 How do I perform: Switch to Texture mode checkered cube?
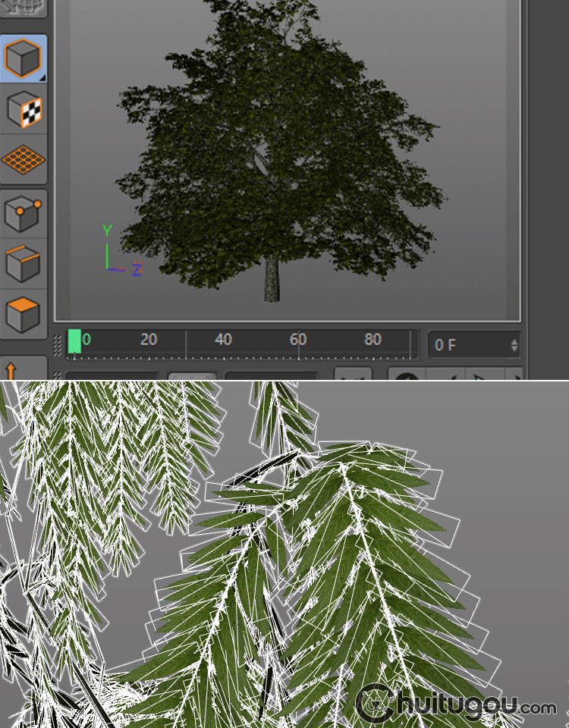(x=24, y=109)
